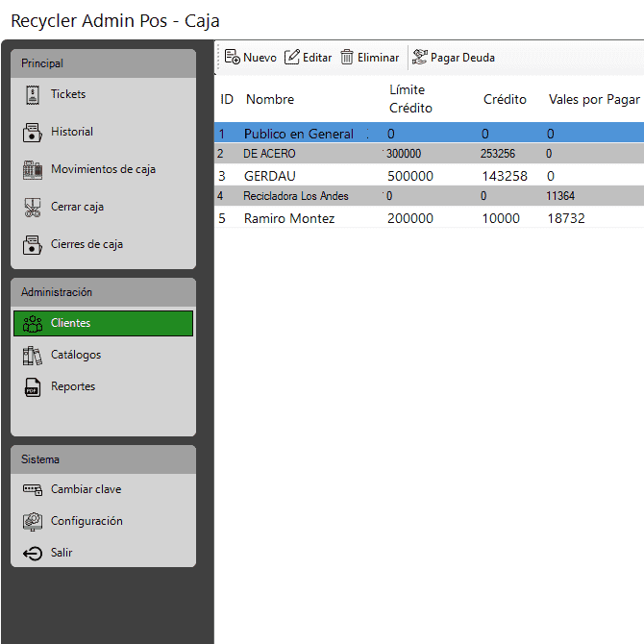Select the Cerrar caja label
This screenshot has width=644, height=644.
[77, 207]
